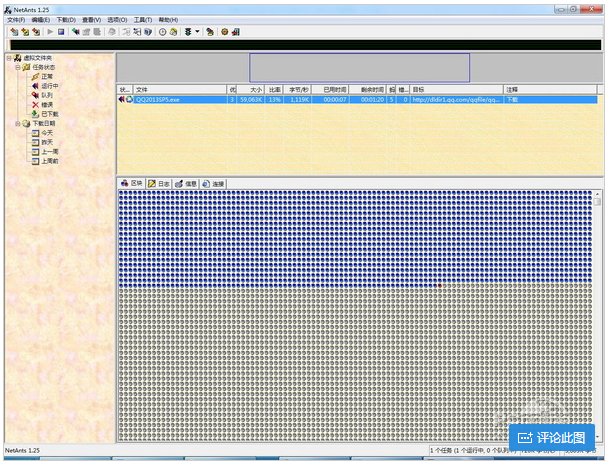Open the 已下载 downloaded folder
The image size is (607, 462).
pyautogui.click(x=49, y=113)
